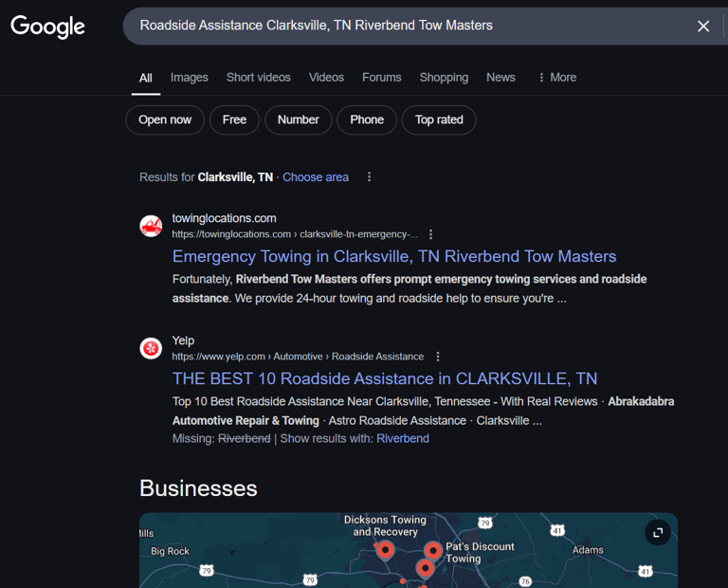Open options menu next to Choose area
Viewport: 728px width, 588px height.
point(369,177)
